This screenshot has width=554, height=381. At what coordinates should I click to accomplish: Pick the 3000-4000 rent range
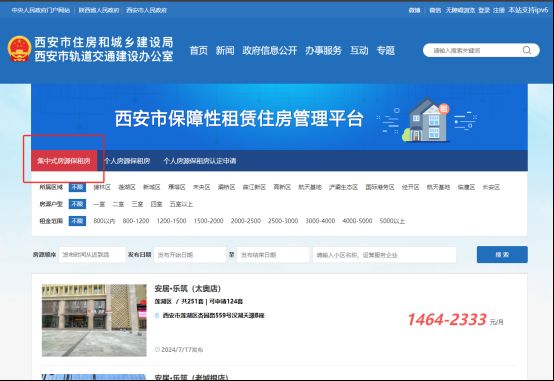pyautogui.click(x=320, y=221)
